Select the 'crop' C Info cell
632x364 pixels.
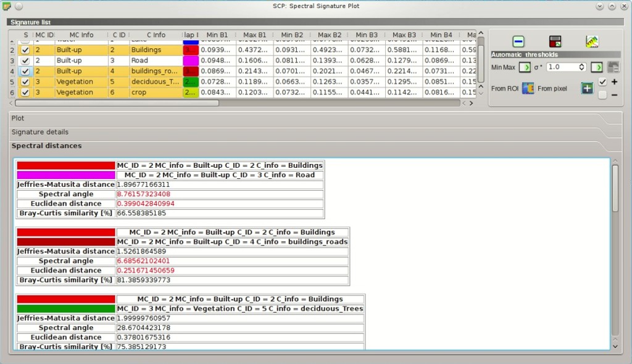[156, 93]
